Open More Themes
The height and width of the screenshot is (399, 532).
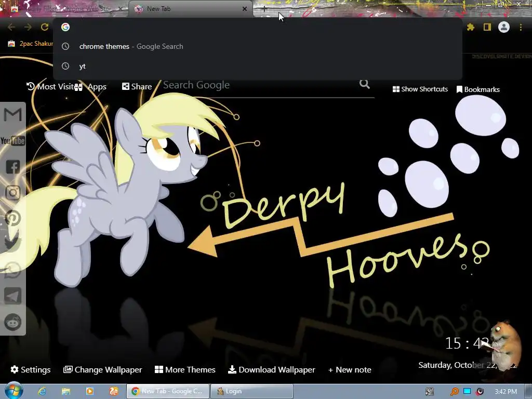[x=185, y=369]
